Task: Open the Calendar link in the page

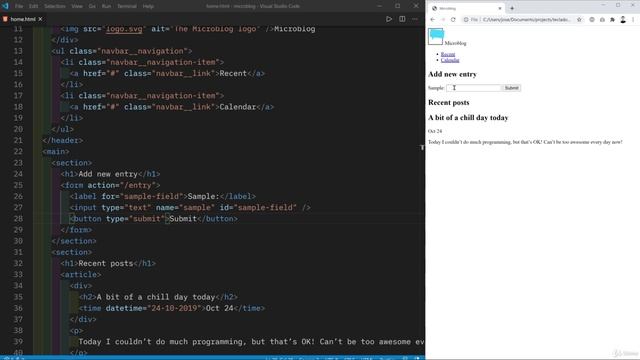Action: tap(450, 60)
